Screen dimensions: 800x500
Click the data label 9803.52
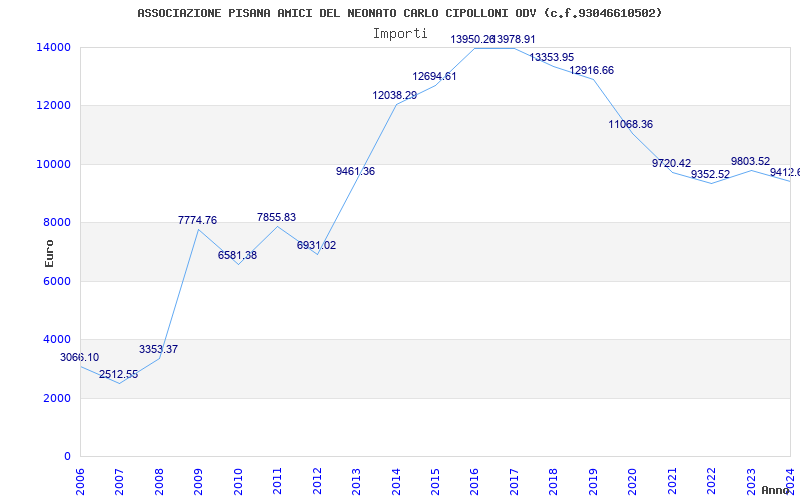(751, 162)
